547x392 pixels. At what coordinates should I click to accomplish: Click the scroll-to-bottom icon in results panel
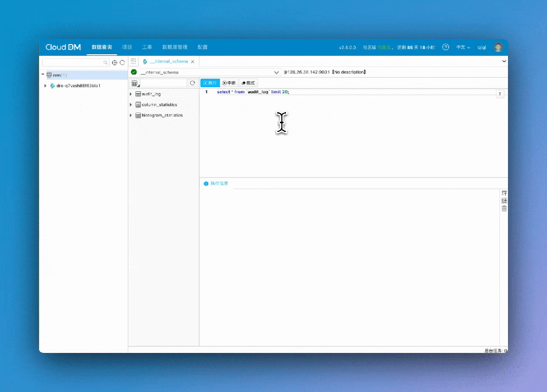[504, 201]
